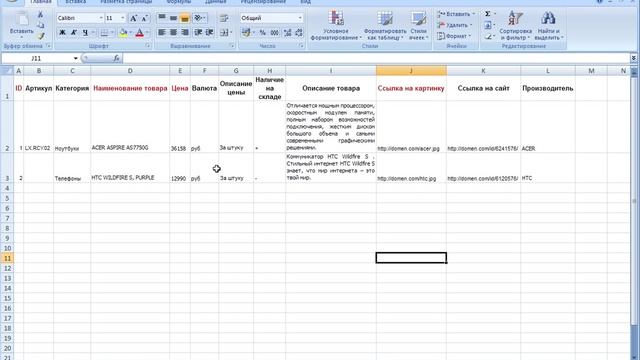Switch to the Формулы ribbon tab
The width and height of the screenshot is (640, 360).
[x=178, y=2]
